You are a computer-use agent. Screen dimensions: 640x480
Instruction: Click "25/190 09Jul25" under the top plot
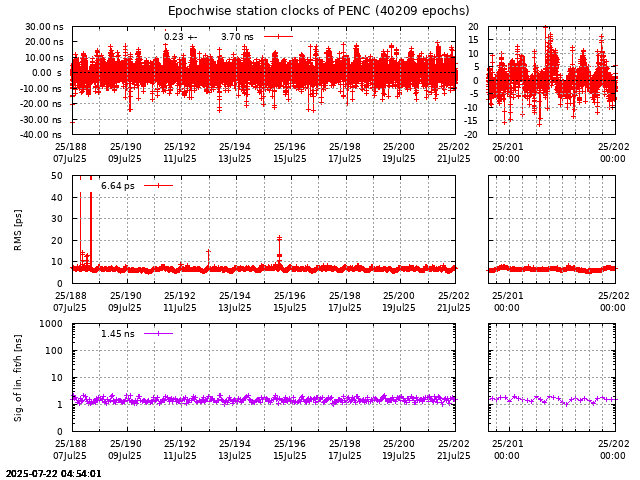[x=125, y=153]
